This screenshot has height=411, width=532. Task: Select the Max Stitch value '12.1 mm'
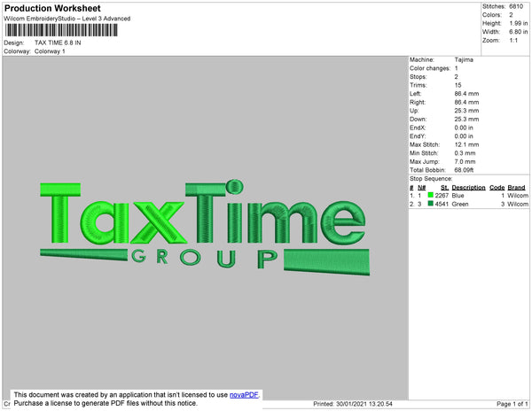466,144
